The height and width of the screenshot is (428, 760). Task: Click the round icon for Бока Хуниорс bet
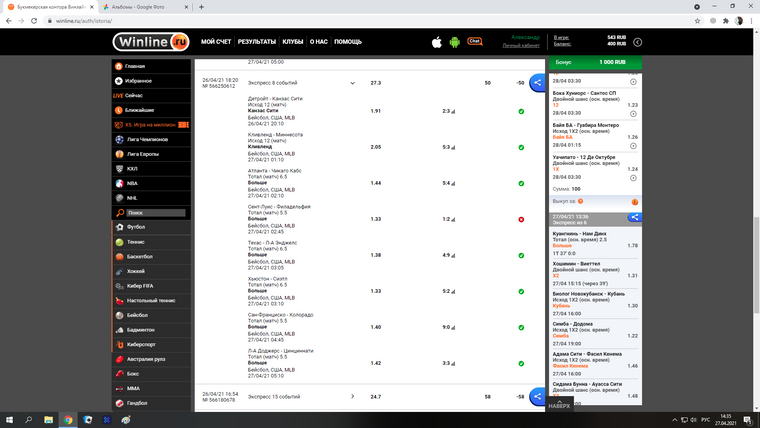pos(633,114)
